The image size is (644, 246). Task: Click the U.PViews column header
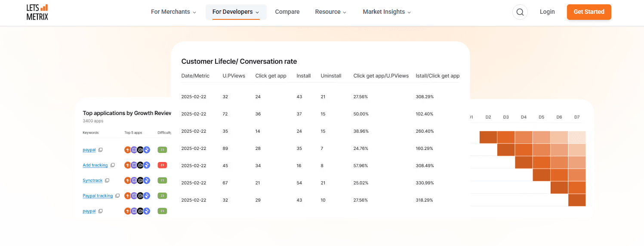click(x=234, y=76)
